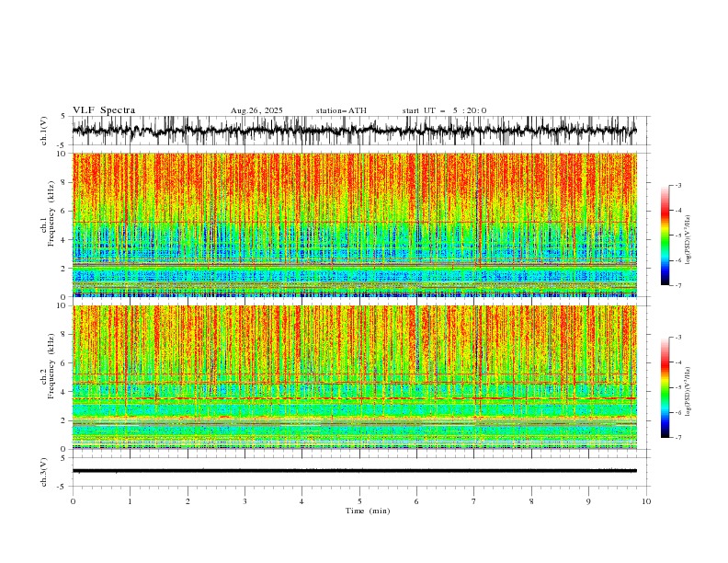Click the ch.1 spectrogram at 2 kHz line
Viewport: 728px width, 563px height.
(x=354, y=265)
